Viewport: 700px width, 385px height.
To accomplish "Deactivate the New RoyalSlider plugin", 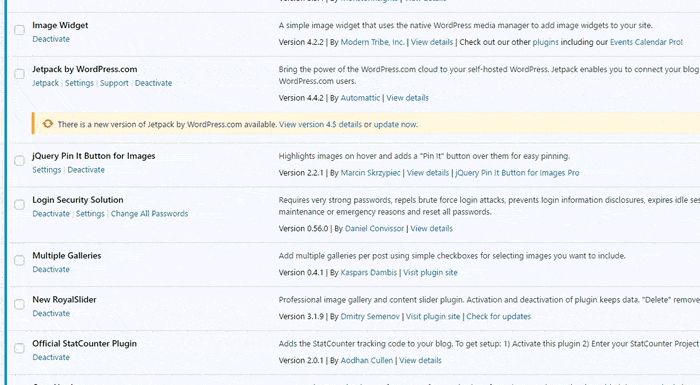I will click(x=51, y=313).
